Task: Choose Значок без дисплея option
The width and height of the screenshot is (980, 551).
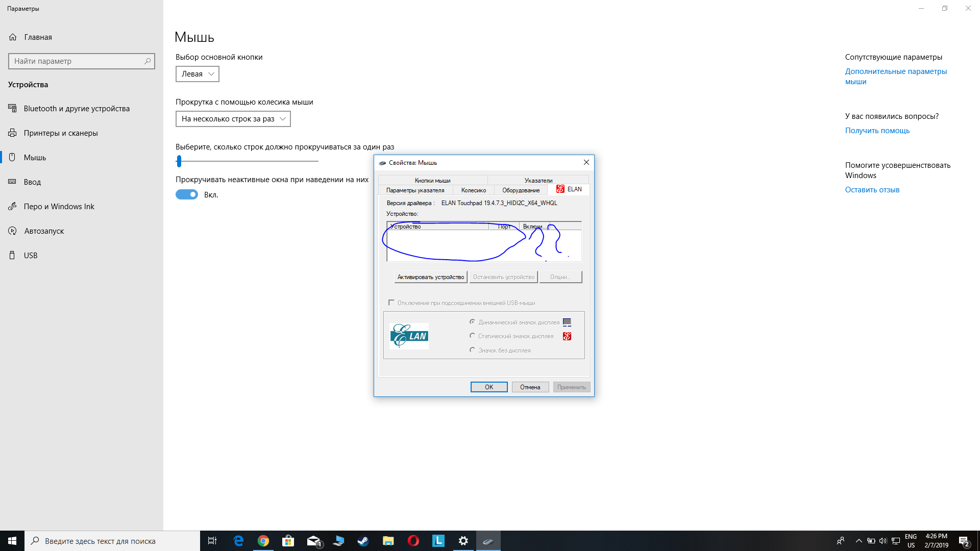Action: click(x=472, y=349)
